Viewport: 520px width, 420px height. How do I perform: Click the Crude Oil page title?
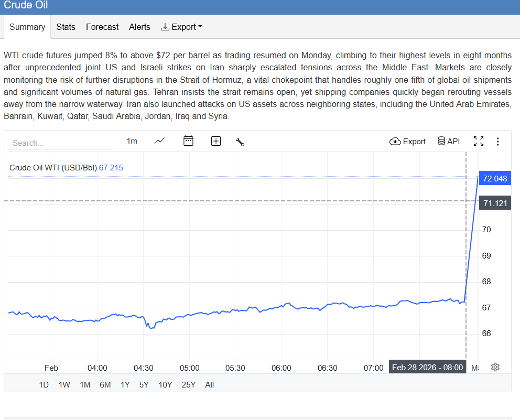[26, 5]
